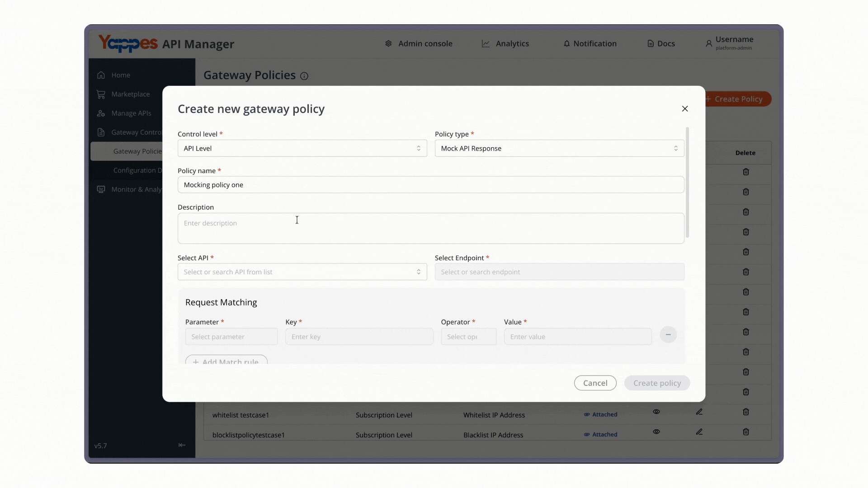
Task: Open the Select API dropdown
Action: pos(302,272)
